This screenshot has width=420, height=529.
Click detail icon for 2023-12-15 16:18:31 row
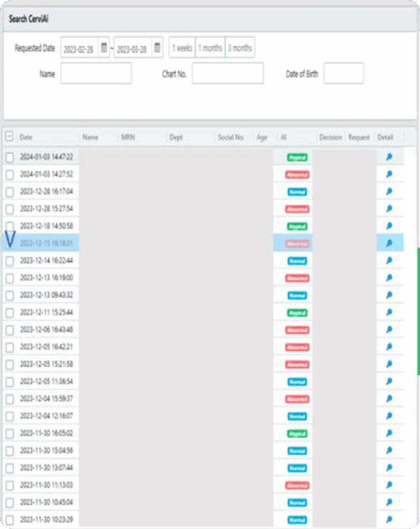coord(389,243)
